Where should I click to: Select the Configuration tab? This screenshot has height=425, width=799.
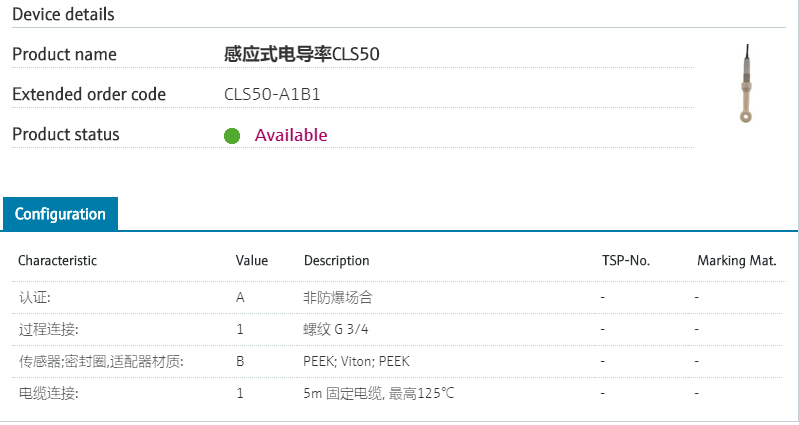(60, 214)
